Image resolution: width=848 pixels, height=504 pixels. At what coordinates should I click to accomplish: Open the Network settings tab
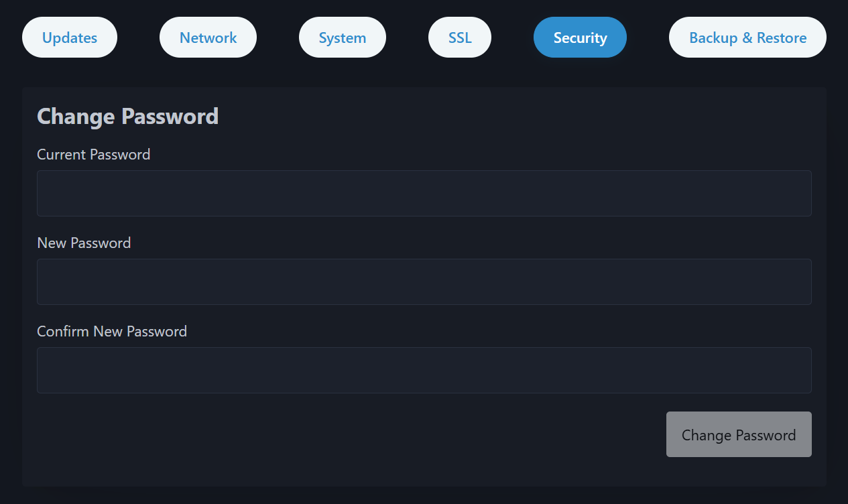pos(208,37)
